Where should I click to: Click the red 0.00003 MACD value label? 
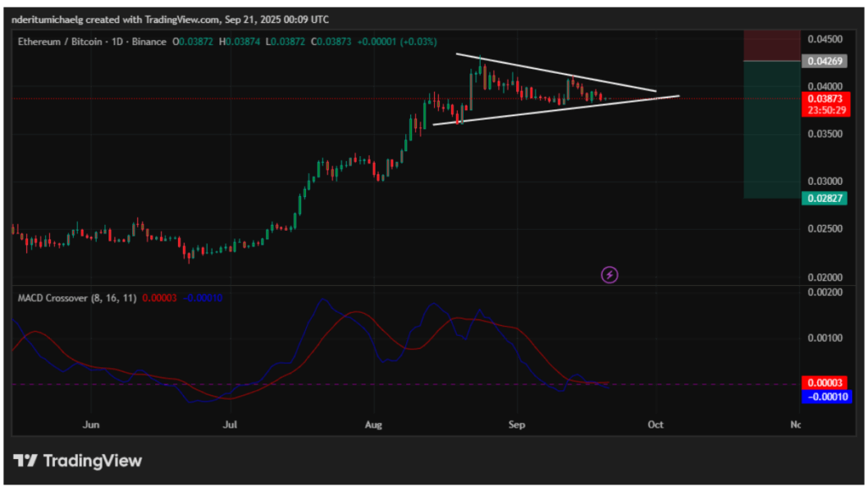(824, 383)
